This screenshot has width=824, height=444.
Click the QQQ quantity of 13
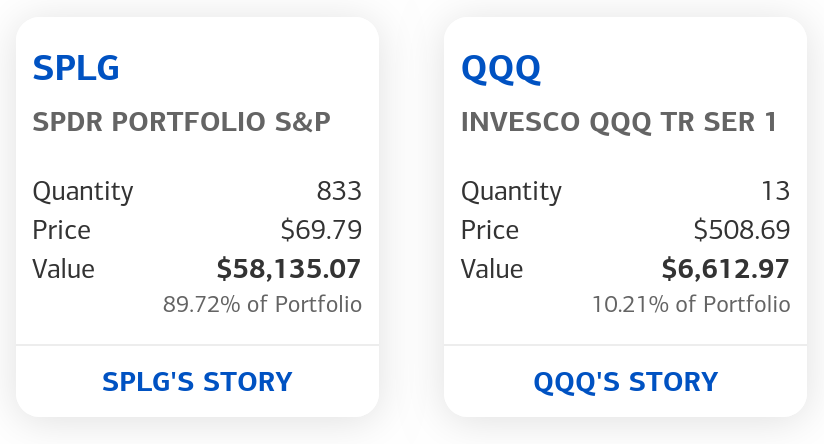[775, 191]
